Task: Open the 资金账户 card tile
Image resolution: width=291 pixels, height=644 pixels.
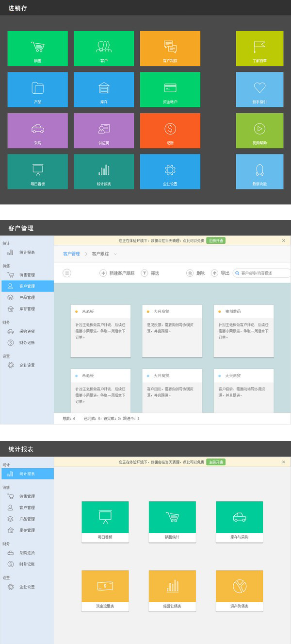Action: click(x=170, y=89)
